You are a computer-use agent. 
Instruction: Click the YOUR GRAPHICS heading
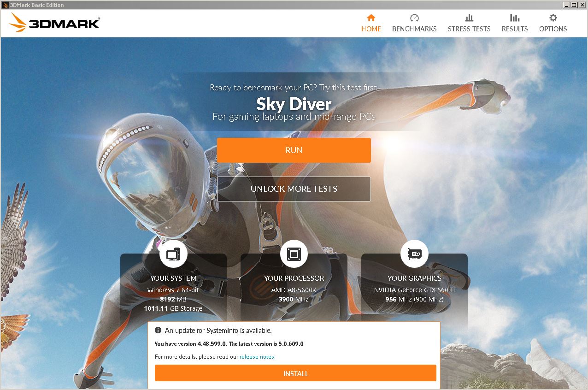point(414,278)
